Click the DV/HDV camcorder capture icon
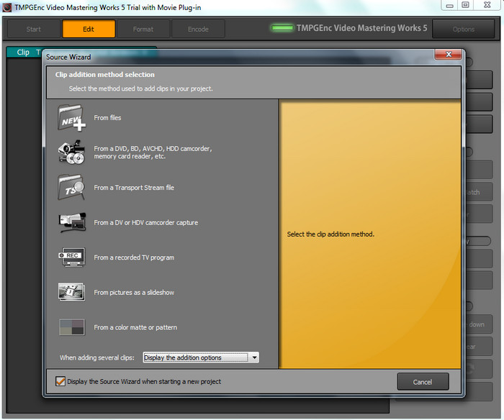Image resolution: width=504 pixels, height=420 pixels. 72,222
